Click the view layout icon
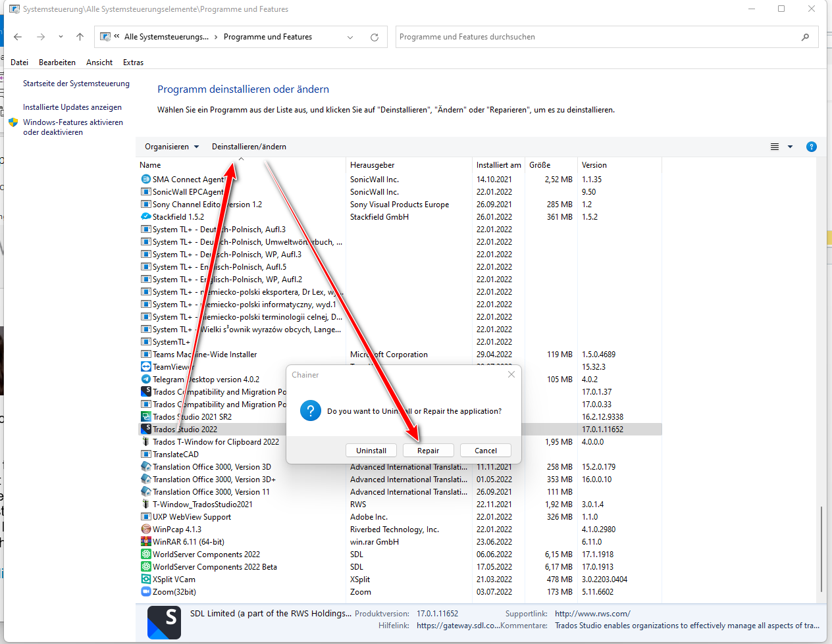This screenshot has width=832, height=644. pyautogui.click(x=775, y=147)
